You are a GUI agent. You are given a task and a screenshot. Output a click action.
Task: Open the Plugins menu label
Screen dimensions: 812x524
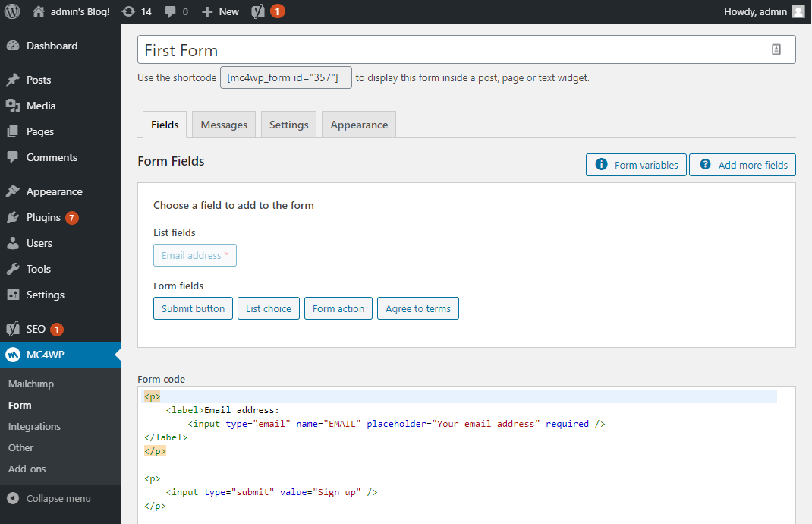43,218
